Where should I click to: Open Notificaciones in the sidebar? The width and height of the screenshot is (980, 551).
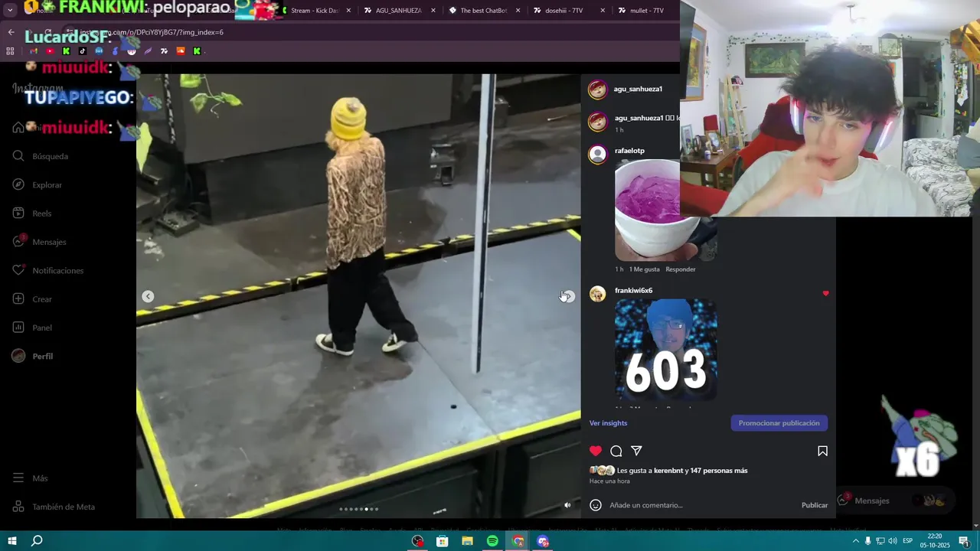click(x=48, y=270)
